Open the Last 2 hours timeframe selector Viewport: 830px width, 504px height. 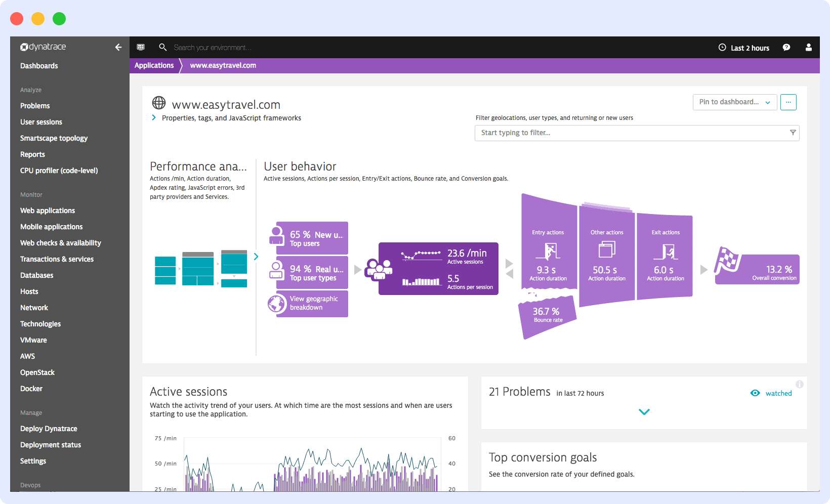pyautogui.click(x=744, y=48)
